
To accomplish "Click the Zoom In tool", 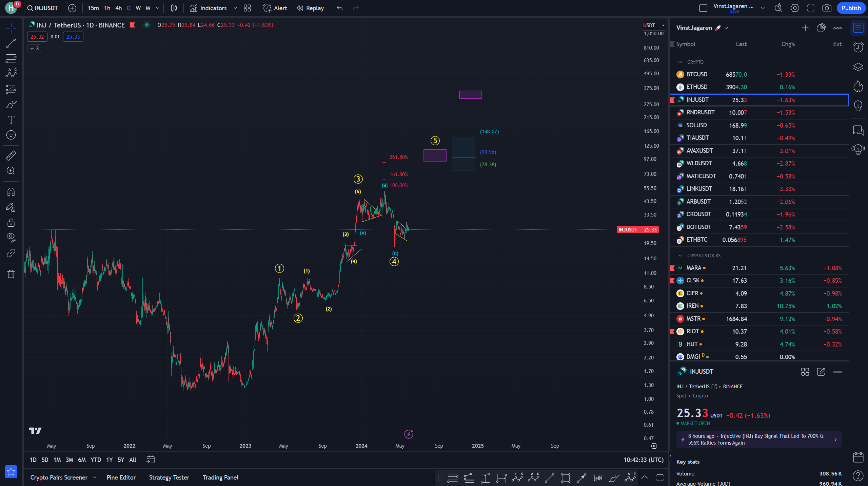I will coord(11,171).
